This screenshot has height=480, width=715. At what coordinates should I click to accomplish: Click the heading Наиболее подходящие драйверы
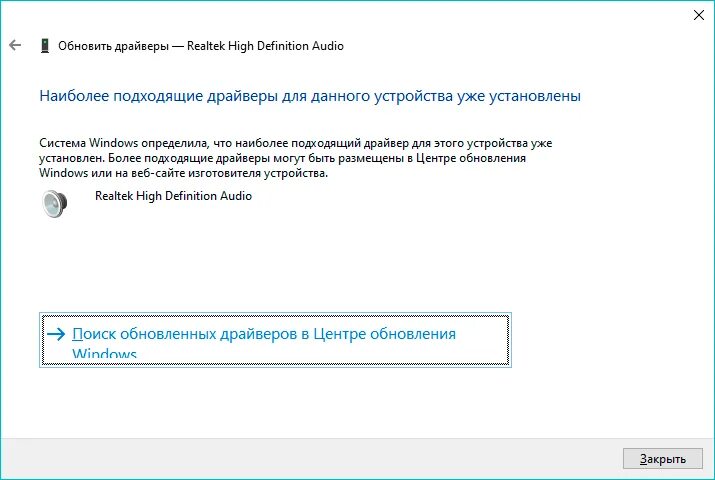point(310,96)
